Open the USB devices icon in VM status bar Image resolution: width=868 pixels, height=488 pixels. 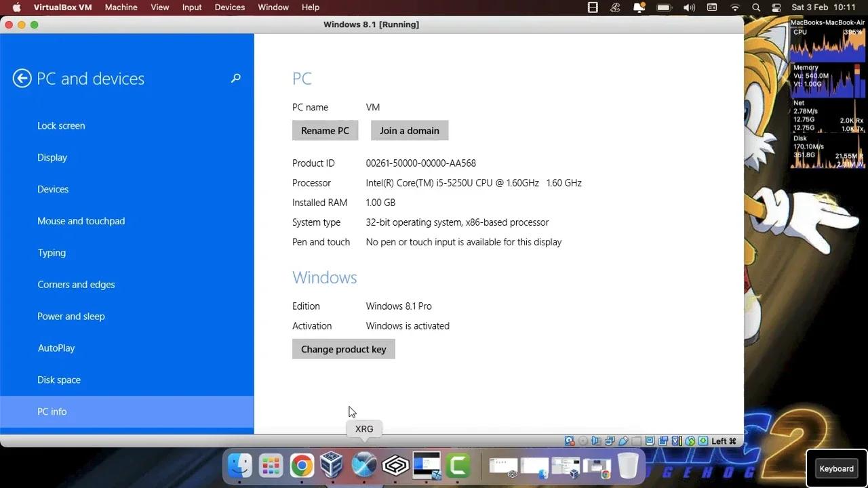[624, 441]
